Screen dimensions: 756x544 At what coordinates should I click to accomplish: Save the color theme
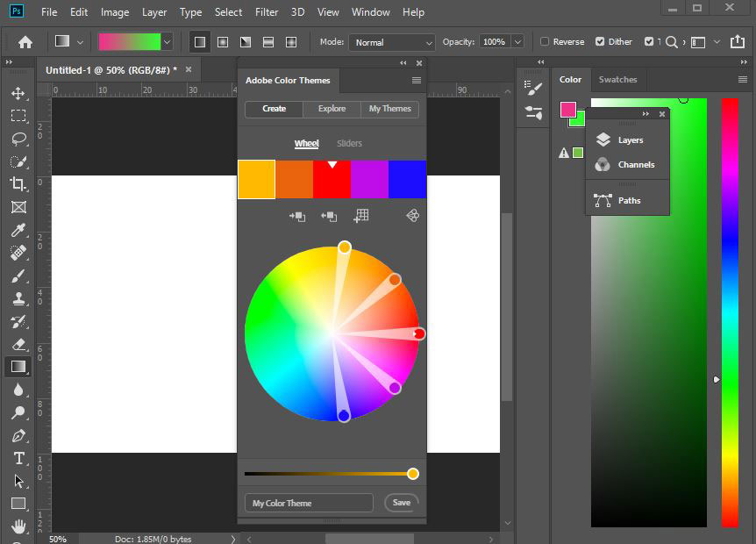(x=401, y=503)
